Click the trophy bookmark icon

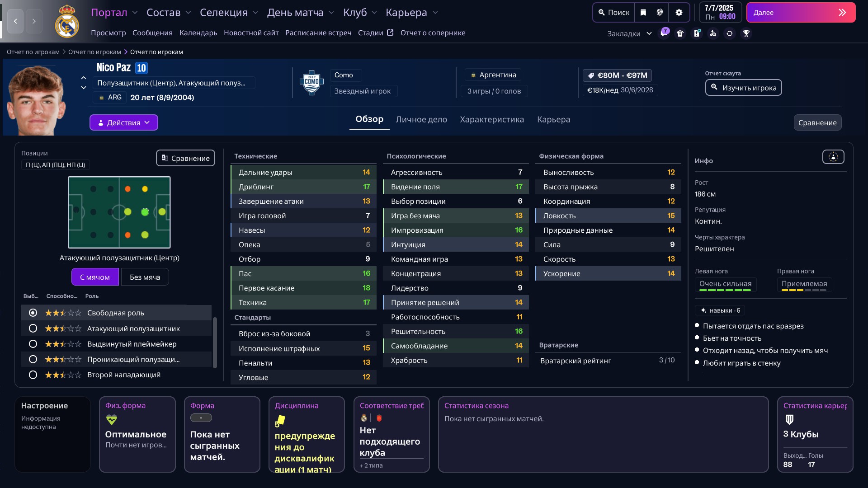click(x=746, y=33)
